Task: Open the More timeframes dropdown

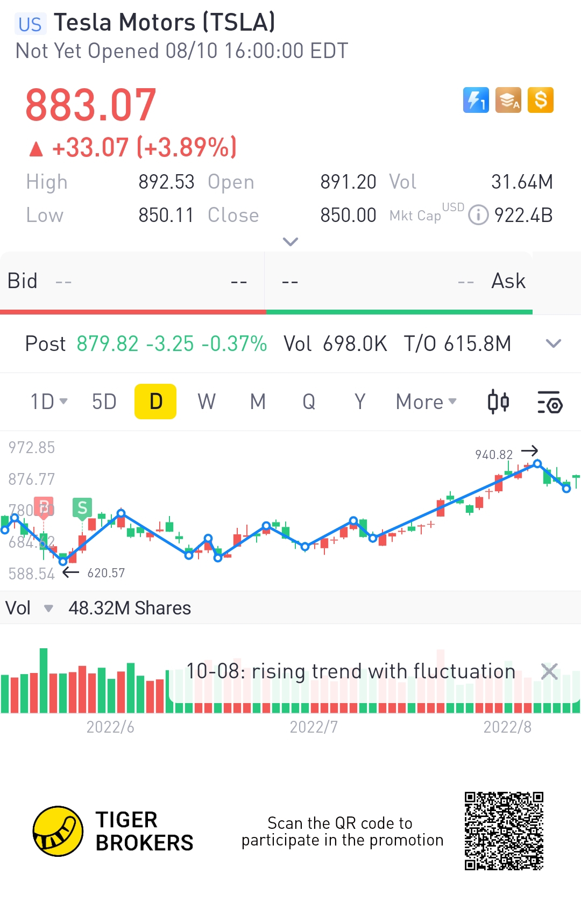Action: 426,402
